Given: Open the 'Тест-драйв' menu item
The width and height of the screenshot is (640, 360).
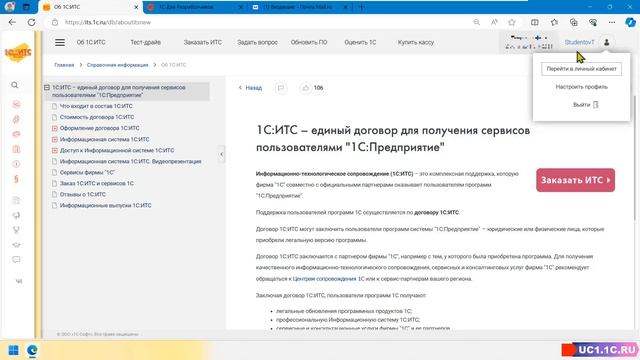Looking at the screenshot, I should [146, 42].
